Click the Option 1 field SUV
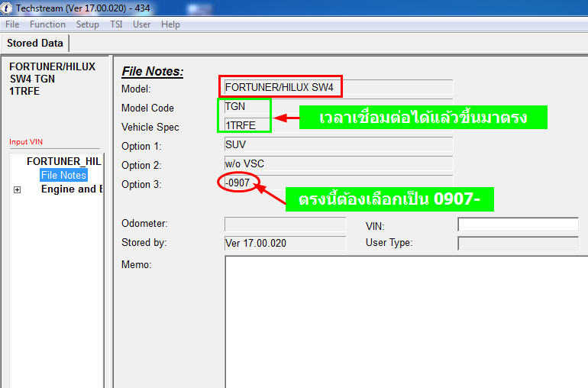This screenshot has height=388, width=588. point(338,144)
